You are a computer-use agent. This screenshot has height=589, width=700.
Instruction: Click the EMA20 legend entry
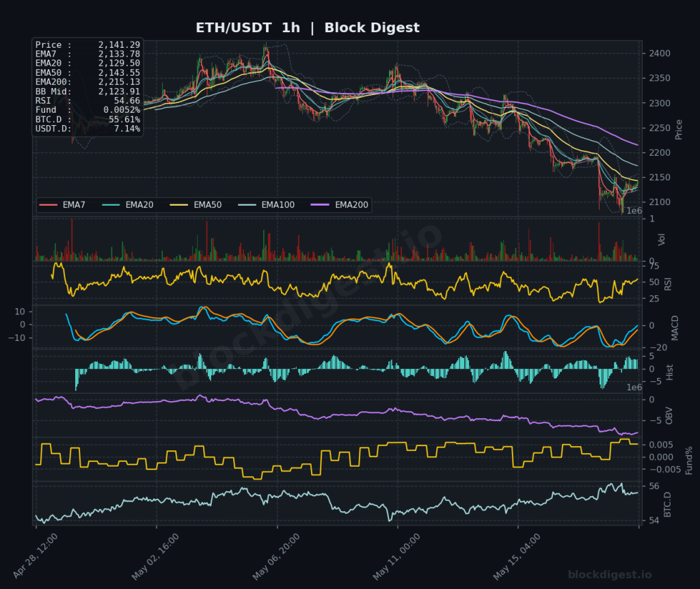(x=128, y=205)
